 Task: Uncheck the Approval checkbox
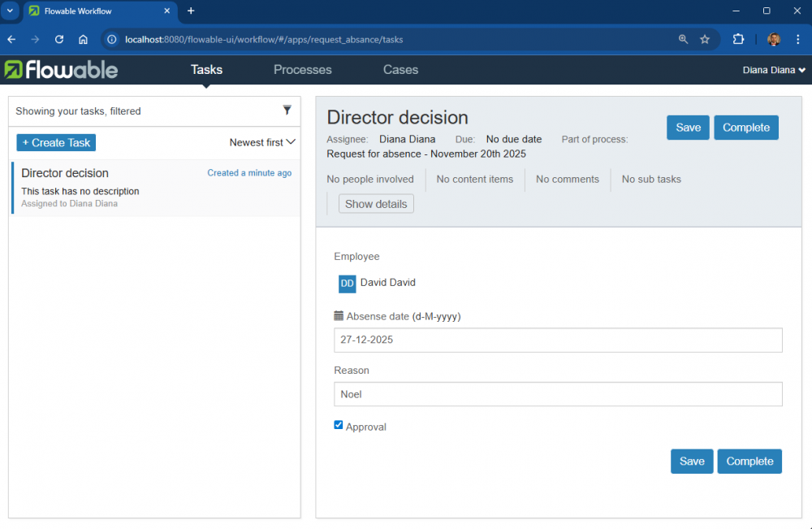(x=339, y=425)
